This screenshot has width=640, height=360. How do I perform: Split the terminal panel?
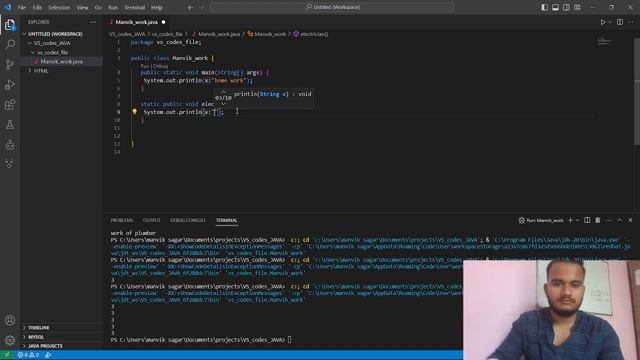coord(587,220)
